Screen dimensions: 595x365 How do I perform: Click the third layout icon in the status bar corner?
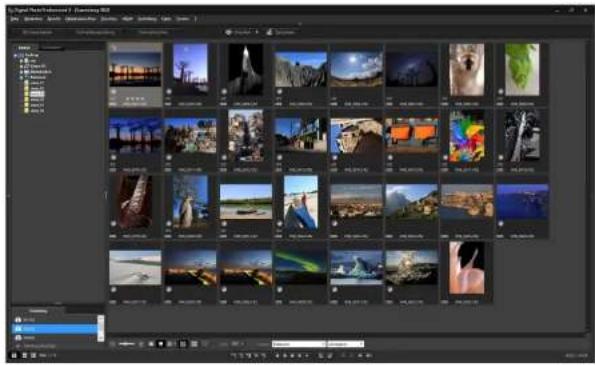coord(33,356)
